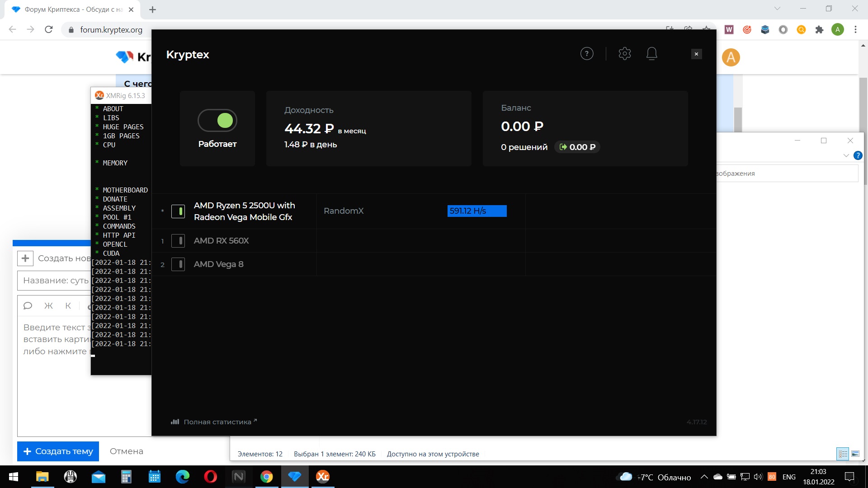Go forward in the browser
868x488 pixels.
(x=30, y=29)
